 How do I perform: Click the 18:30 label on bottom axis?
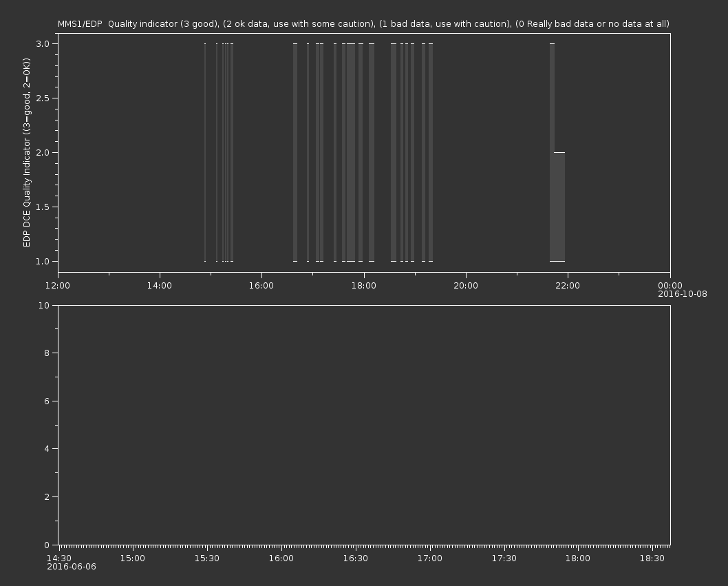(652, 558)
